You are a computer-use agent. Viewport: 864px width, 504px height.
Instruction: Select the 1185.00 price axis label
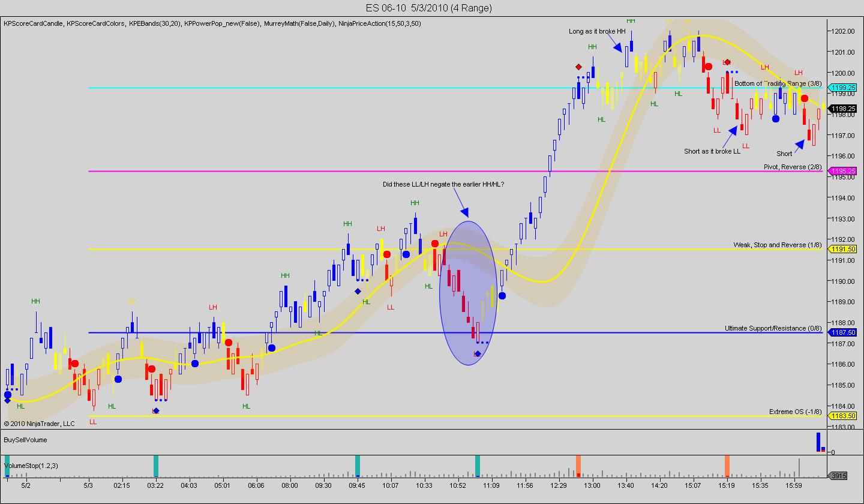(843, 385)
